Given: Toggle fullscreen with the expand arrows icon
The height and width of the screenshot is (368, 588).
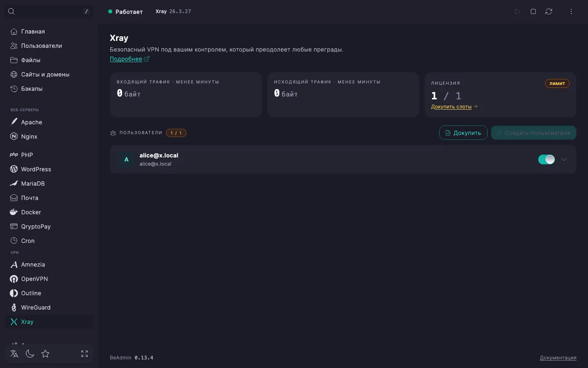Looking at the screenshot, I should 85,354.
